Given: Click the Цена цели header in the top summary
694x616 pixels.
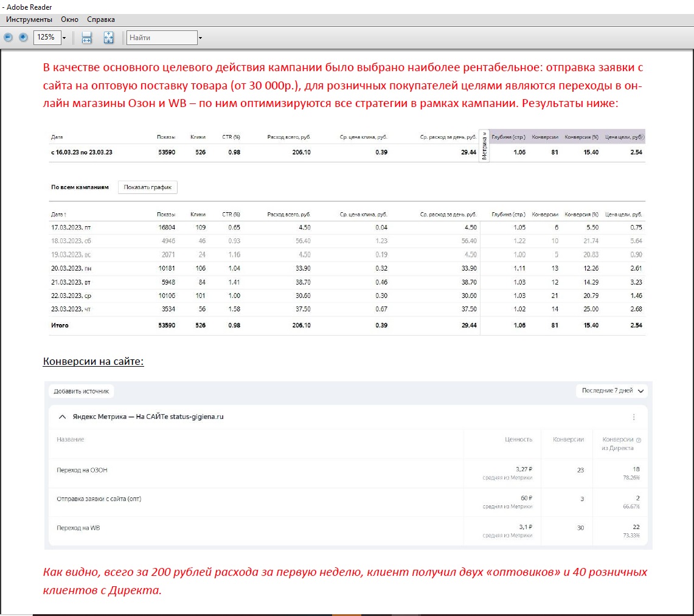Looking at the screenshot, I should [625, 137].
